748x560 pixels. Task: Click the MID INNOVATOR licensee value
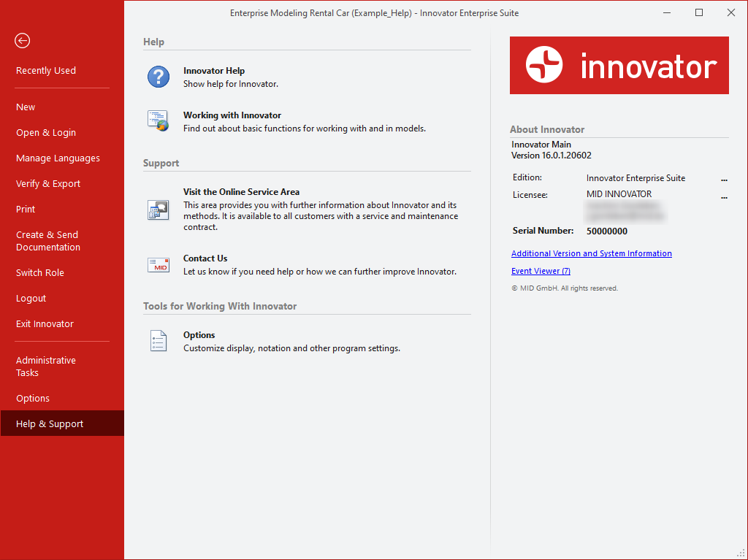point(619,194)
